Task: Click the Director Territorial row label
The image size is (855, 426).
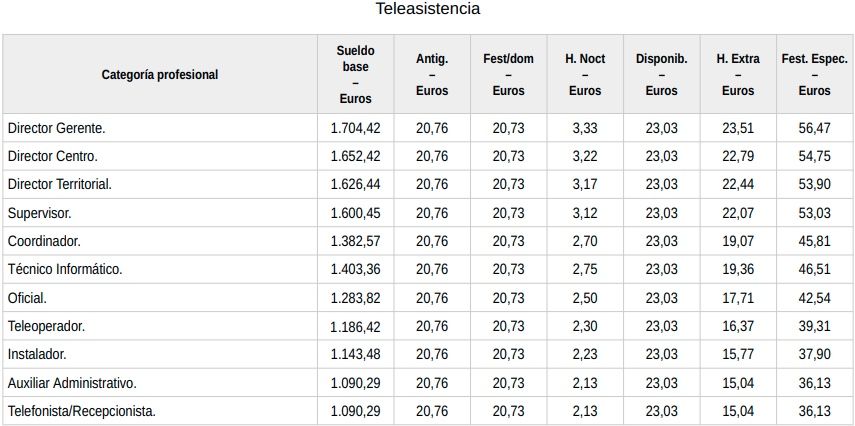Action: coord(60,185)
